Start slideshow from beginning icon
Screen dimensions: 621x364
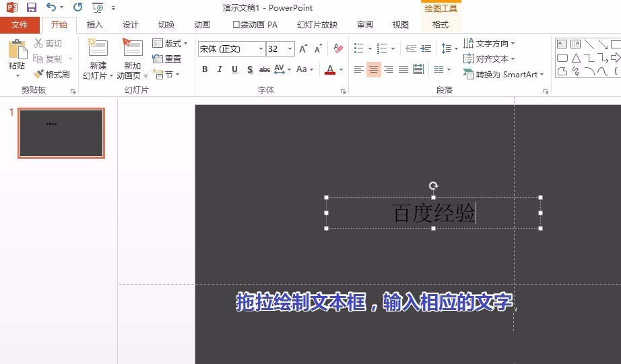click(98, 7)
